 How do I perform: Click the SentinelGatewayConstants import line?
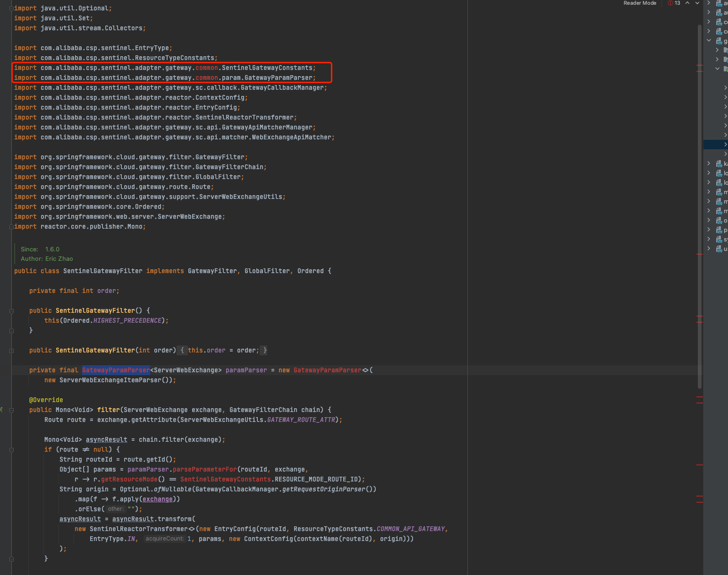click(165, 68)
